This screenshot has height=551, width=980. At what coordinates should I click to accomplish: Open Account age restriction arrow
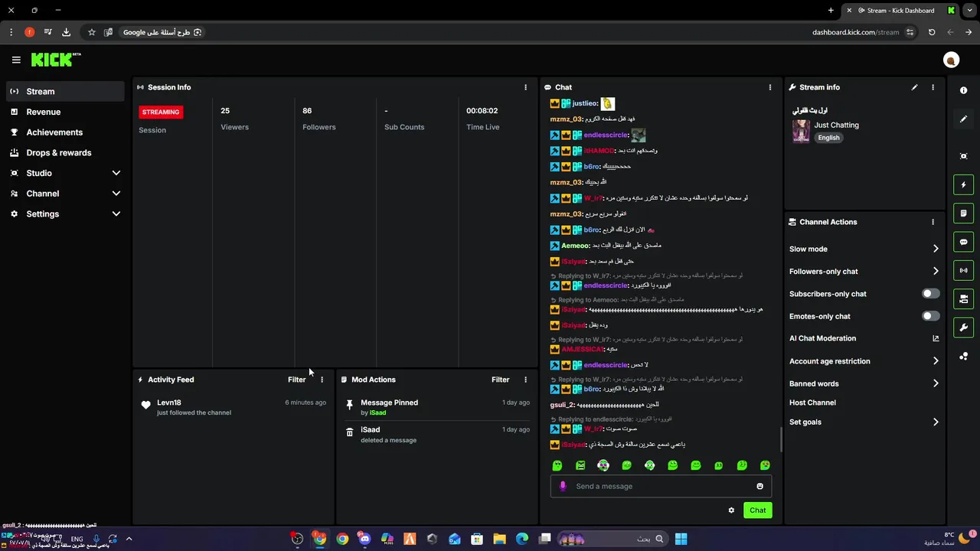coord(935,361)
